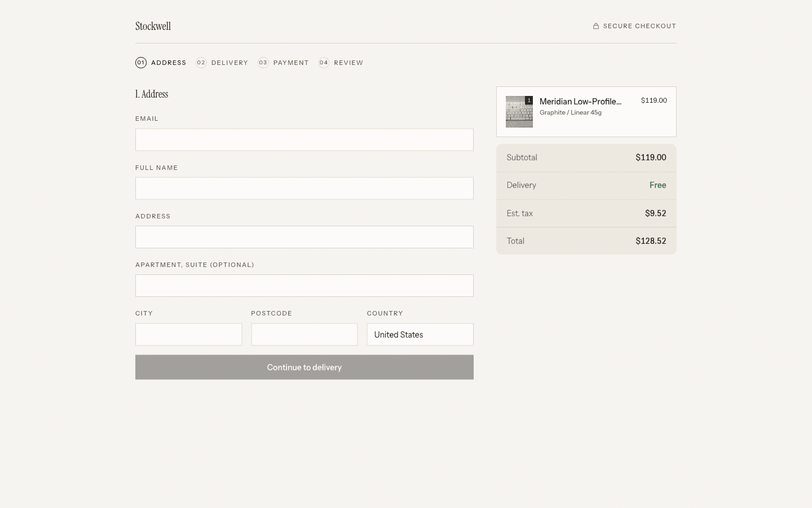The width and height of the screenshot is (812, 508).
Task: Go to the Review step tab
Action: tap(341, 63)
